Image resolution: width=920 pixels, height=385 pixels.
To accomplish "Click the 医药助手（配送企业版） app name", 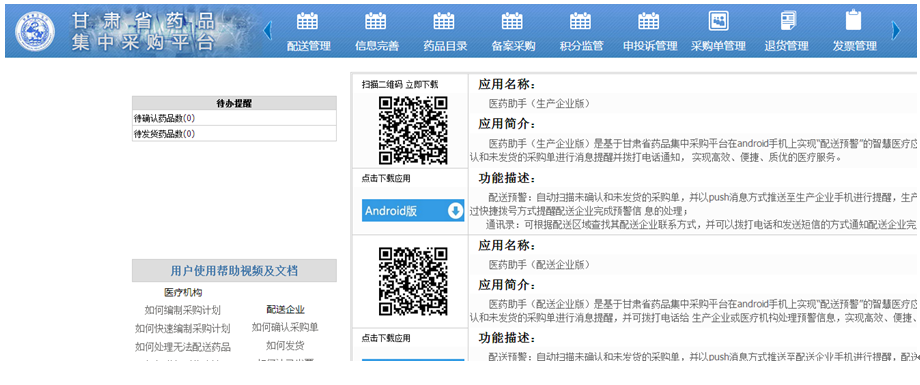I will (x=539, y=265).
